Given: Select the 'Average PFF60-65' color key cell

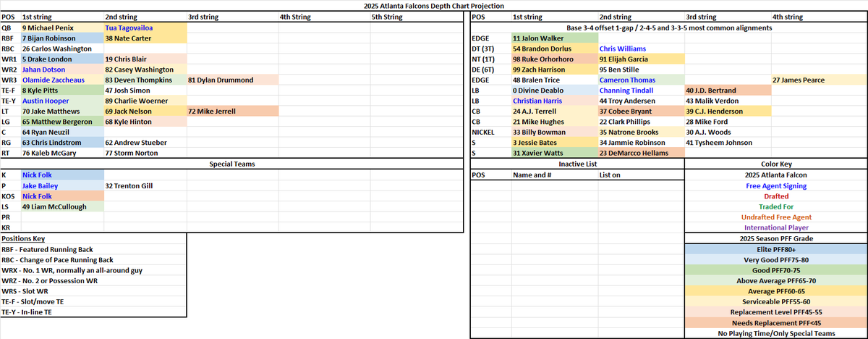Looking at the screenshot, I should pos(775,291).
